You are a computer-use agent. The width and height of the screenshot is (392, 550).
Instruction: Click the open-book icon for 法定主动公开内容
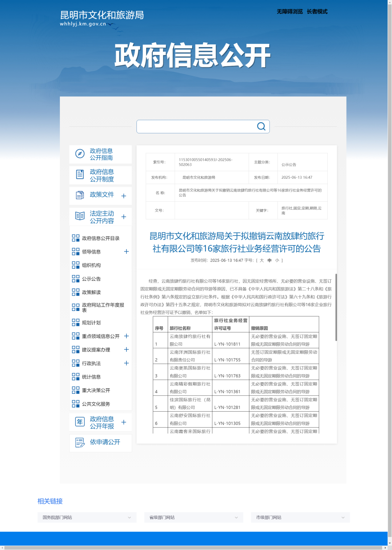click(80, 216)
